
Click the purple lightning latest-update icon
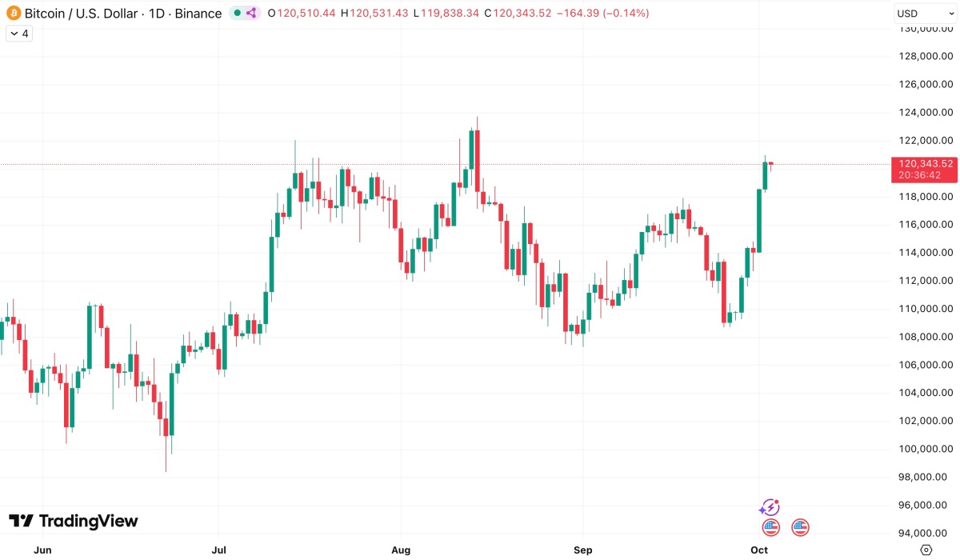770,507
